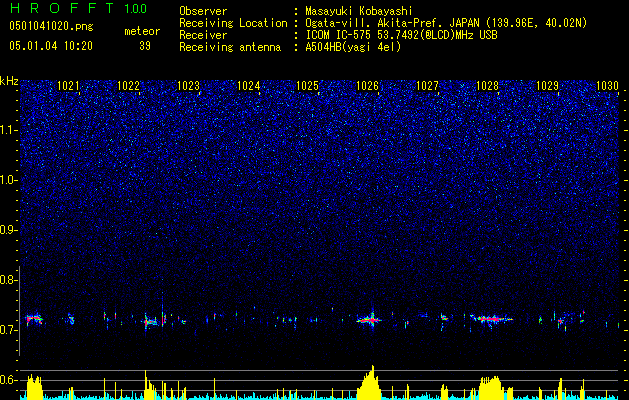Click the 0.9 frequency axis label
This screenshot has width=629, height=400.
7,230
